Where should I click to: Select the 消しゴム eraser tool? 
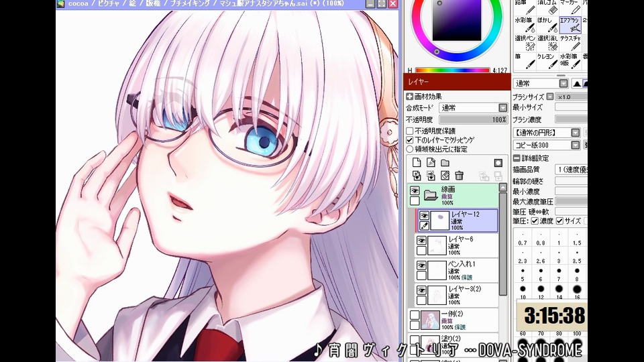coord(548,7)
